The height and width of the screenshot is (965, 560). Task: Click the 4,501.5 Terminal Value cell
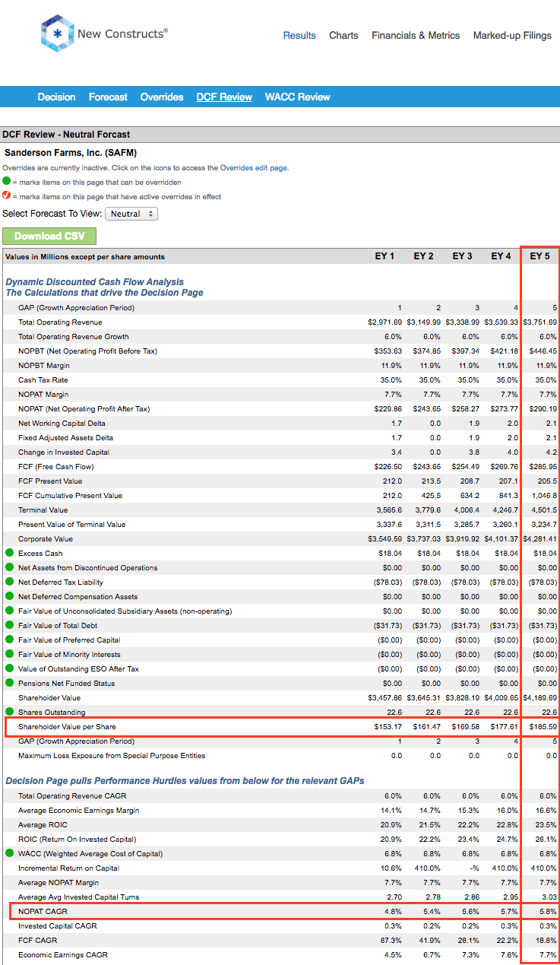(x=543, y=510)
